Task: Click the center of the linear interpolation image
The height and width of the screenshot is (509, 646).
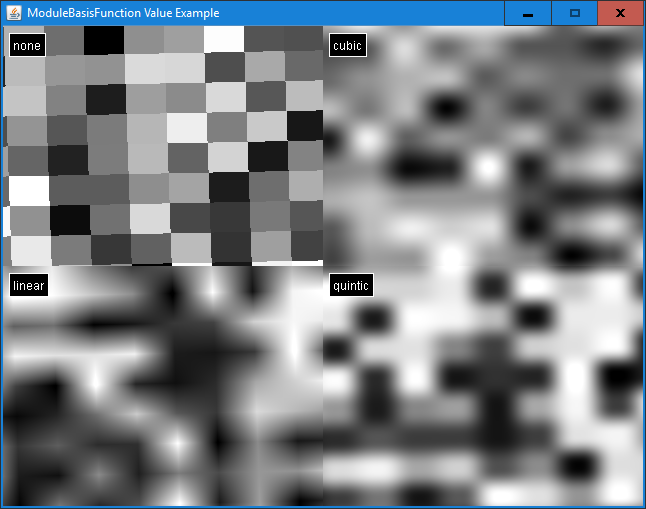Action: (x=163, y=386)
